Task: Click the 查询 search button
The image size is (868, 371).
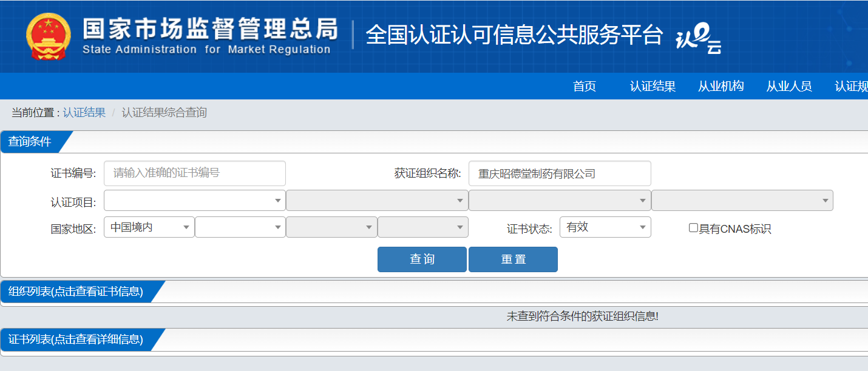Action: pyautogui.click(x=422, y=259)
